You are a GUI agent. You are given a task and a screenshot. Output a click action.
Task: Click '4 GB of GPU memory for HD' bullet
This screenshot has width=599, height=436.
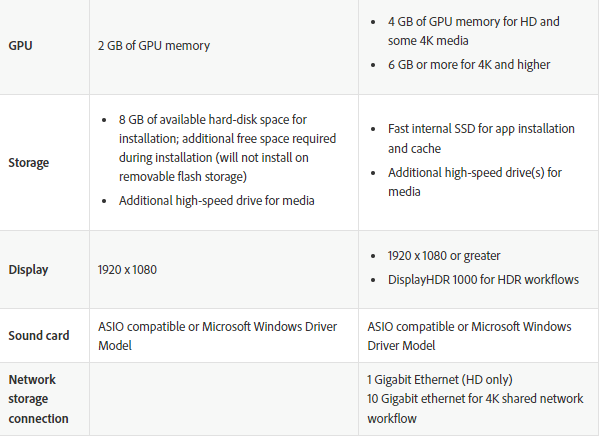tap(473, 31)
